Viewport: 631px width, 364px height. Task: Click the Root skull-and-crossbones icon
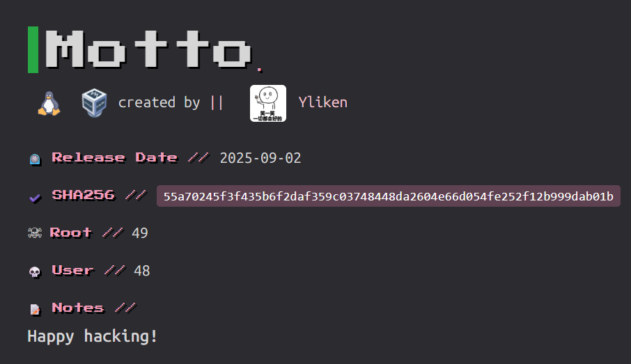pos(35,233)
